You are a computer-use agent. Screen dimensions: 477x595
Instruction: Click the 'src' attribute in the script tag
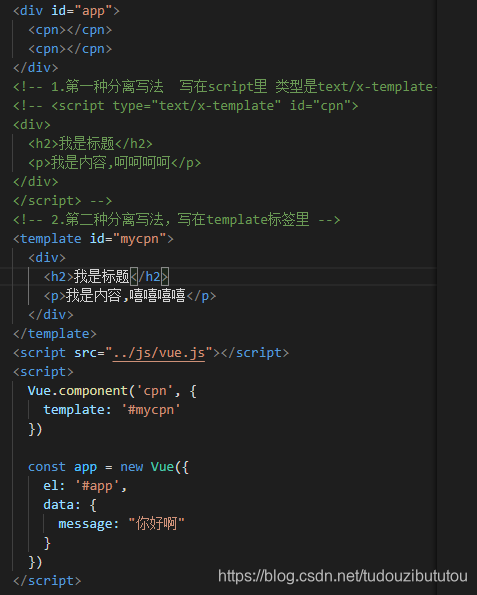coord(85,353)
